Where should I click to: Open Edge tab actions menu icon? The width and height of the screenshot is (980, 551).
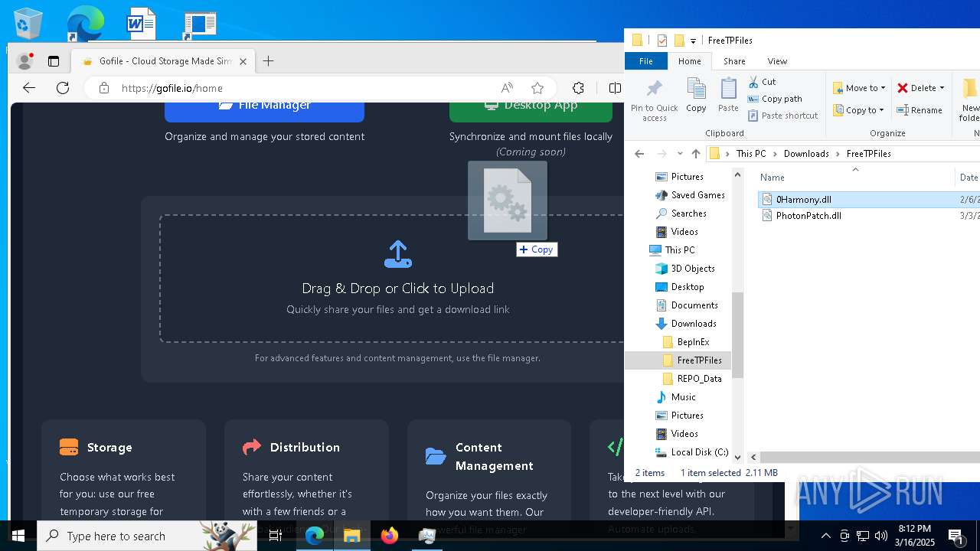click(x=54, y=61)
